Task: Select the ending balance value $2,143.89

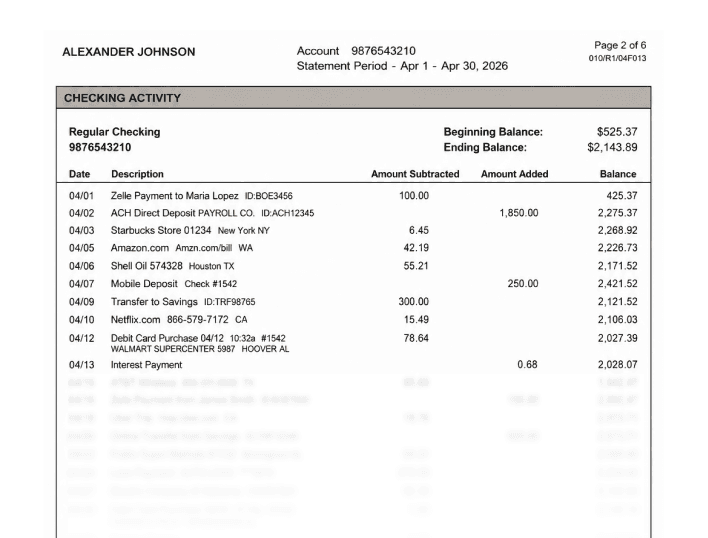Action: click(612, 147)
